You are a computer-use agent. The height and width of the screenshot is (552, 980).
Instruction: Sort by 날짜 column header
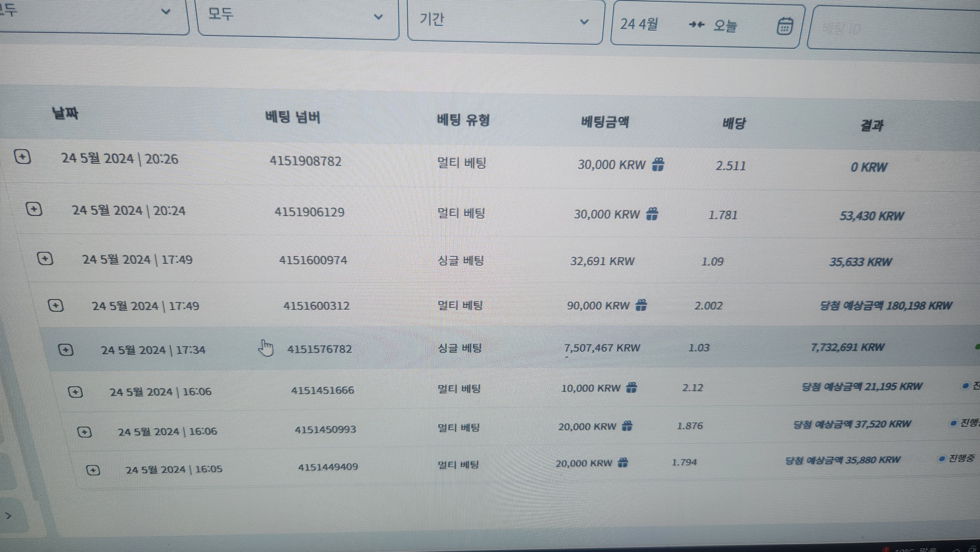[65, 113]
